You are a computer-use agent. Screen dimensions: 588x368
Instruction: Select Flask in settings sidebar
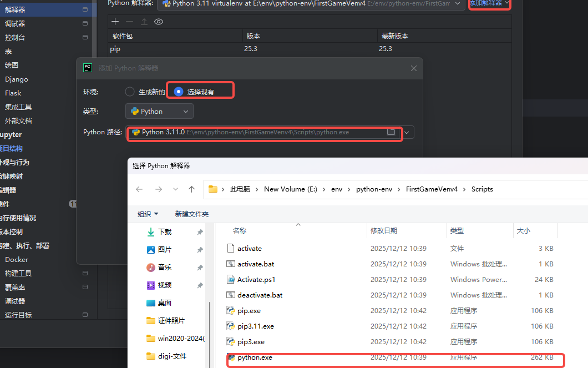pyautogui.click(x=13, y=93)
